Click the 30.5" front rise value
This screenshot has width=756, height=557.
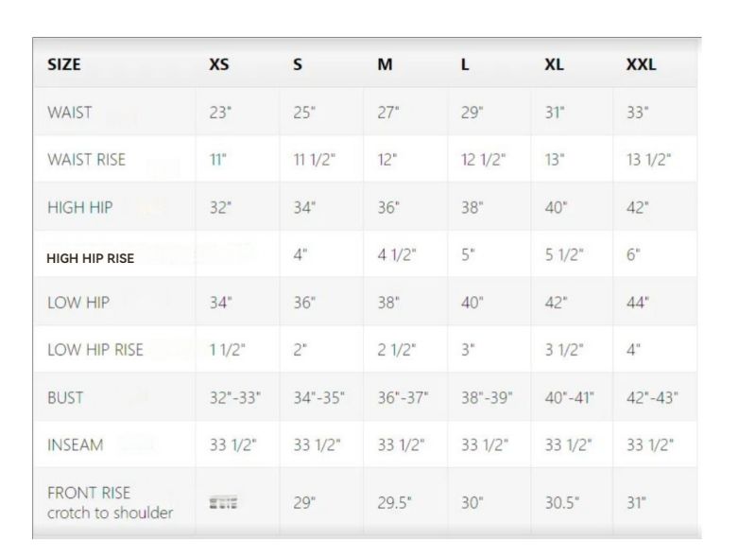561,502
